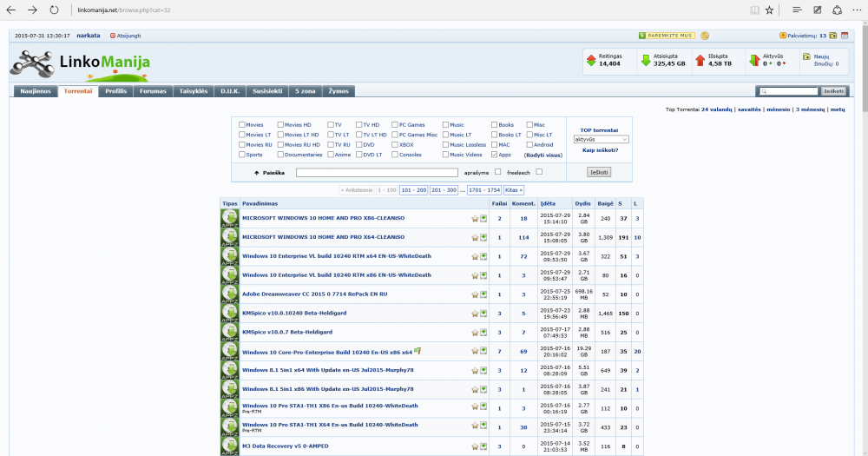Click Appz category icon beside Adobe Dreamweaver row
This screenshot has height=456, width=868.
click(229, 294)
